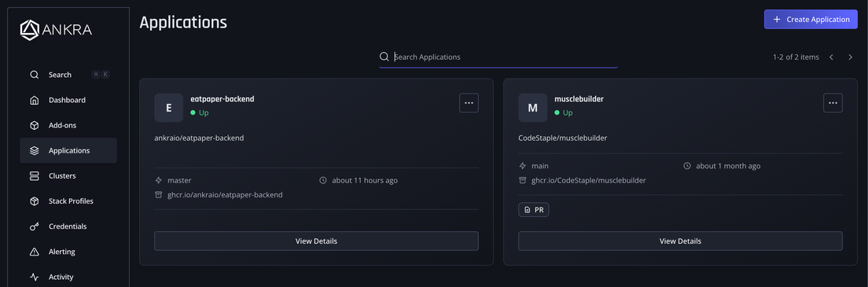Click registry icon beside ghcr.io/ankraio/eatpaper-backend
The width and height of the screenshot is (868, 287).
point(158,195)
